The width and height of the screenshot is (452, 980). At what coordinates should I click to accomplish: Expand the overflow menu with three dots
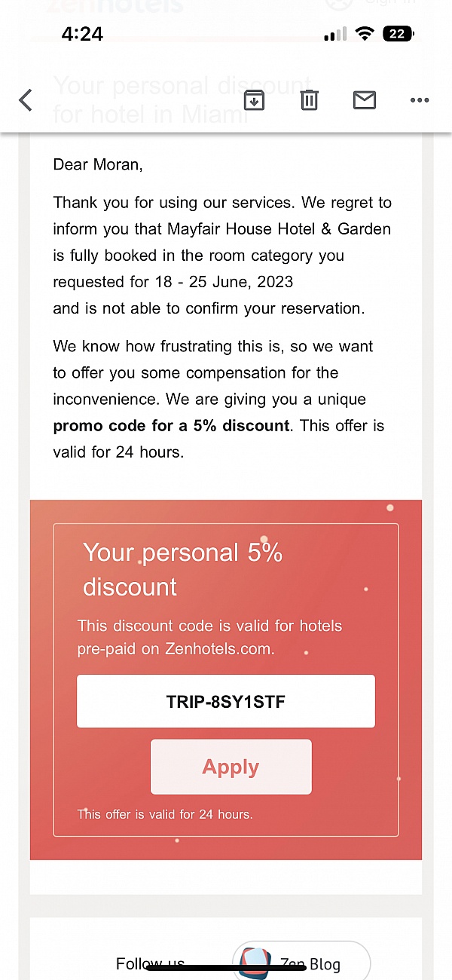[420, 100]
